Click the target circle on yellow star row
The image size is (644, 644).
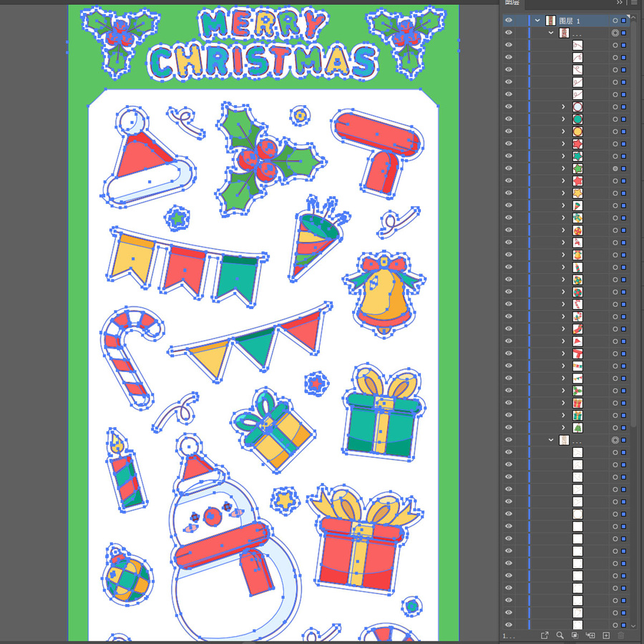point(615,193)
